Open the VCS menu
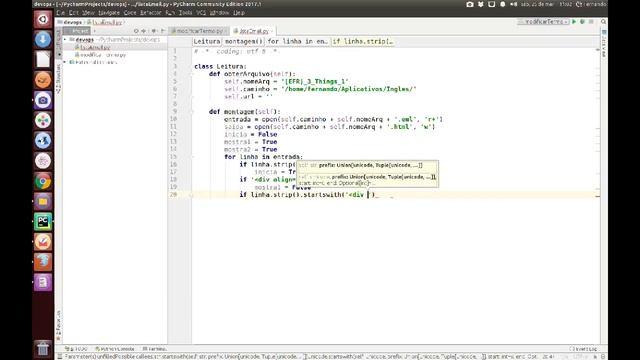Image resolution: width=640 pixels, height=360 pixels. point(201,13)
